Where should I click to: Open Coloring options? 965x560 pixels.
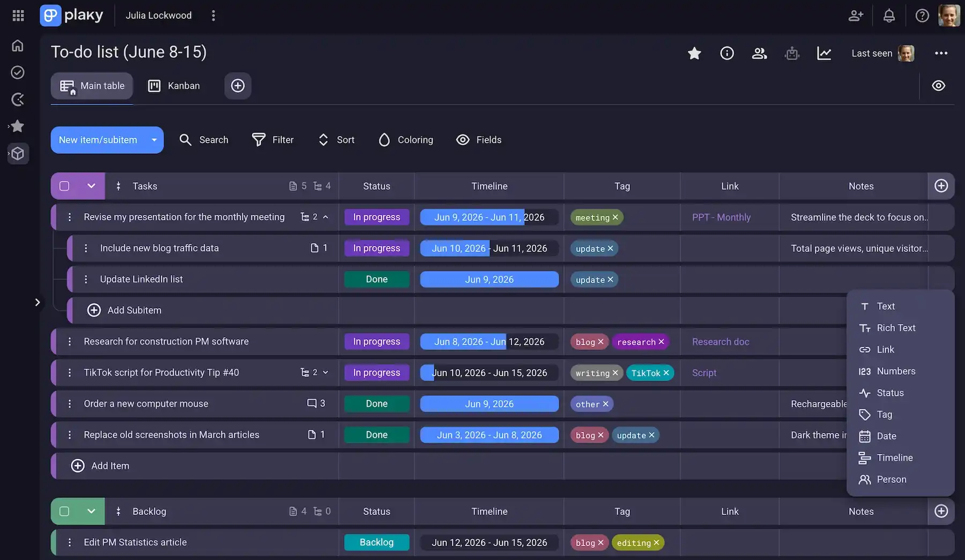click(406, 140)
